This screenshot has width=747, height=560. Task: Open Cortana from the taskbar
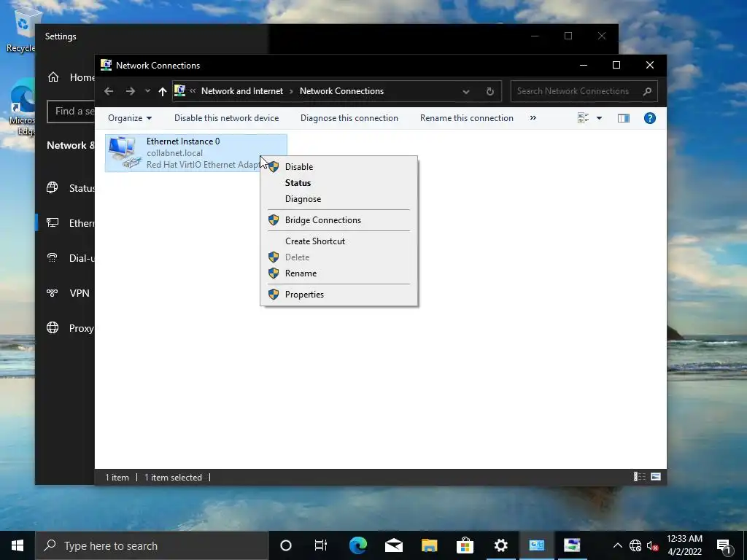(x=286, y=545)
